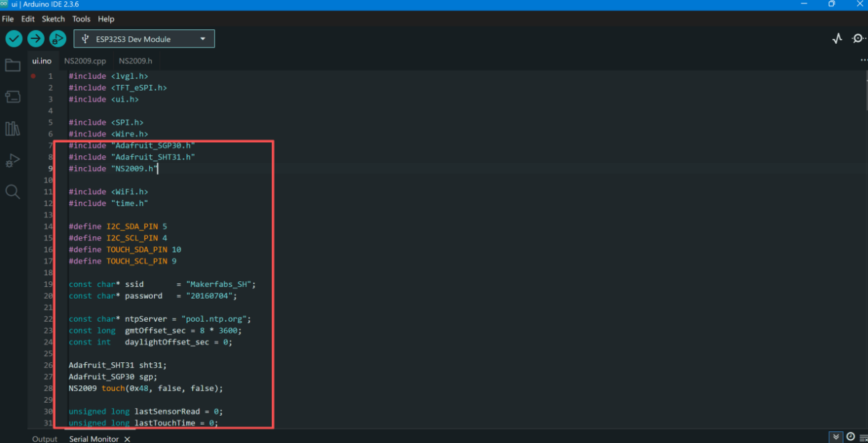Click the TOUCH_SDA_PIN define line

click(x=125, y=249)
